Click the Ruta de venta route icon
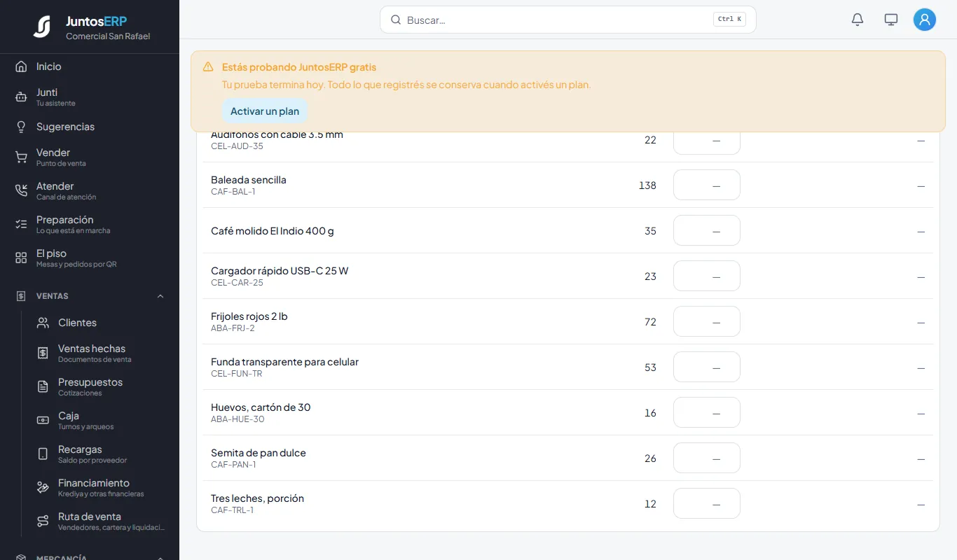The image size is (957, 560). (x=43, y=521)
